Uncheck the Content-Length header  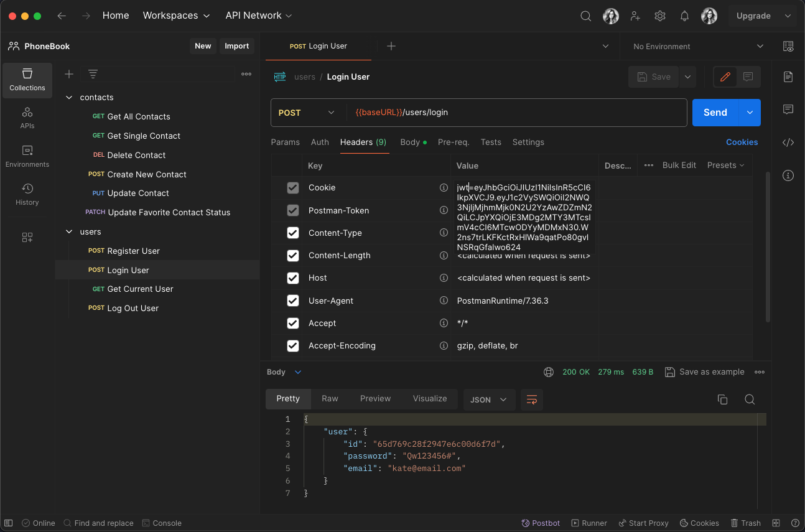[293, 256]
